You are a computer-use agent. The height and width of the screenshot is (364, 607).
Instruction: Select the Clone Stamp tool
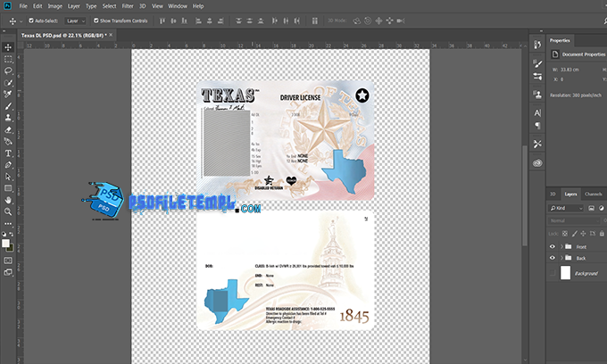pos(8,118)
